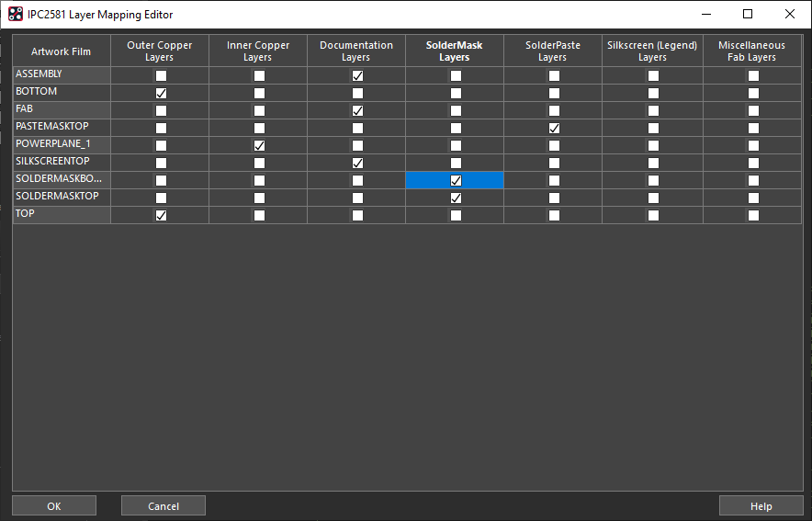
Task: Open Help for the mapping editor
Action: [x=761, y=506]
